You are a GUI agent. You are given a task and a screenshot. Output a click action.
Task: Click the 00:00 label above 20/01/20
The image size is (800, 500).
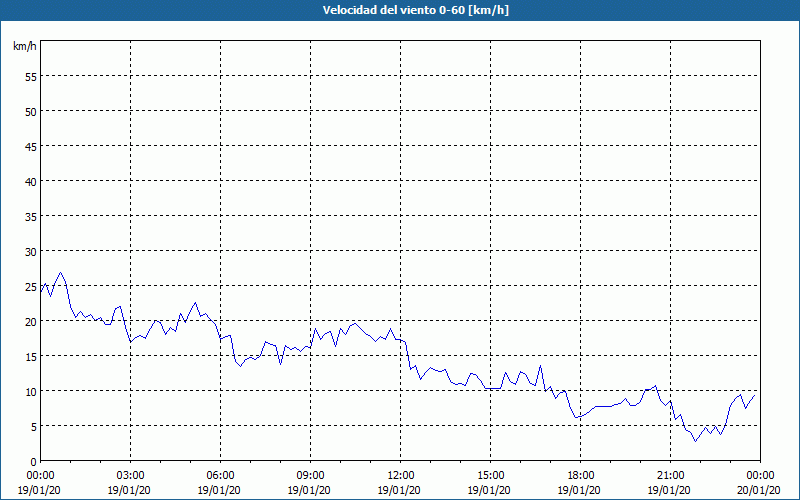(x=761, y=476)
